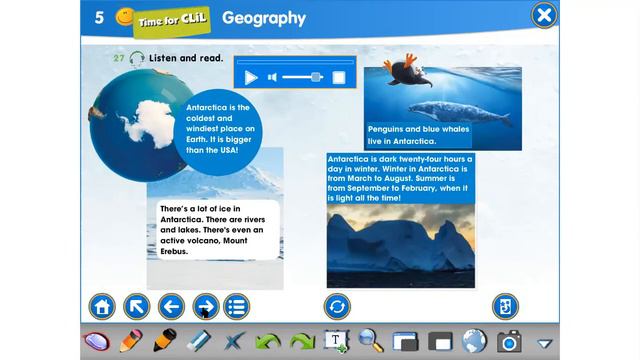Click the 'Listen and read.' instruction
Screen dimensions: 640x360
(x=186, y=58)
